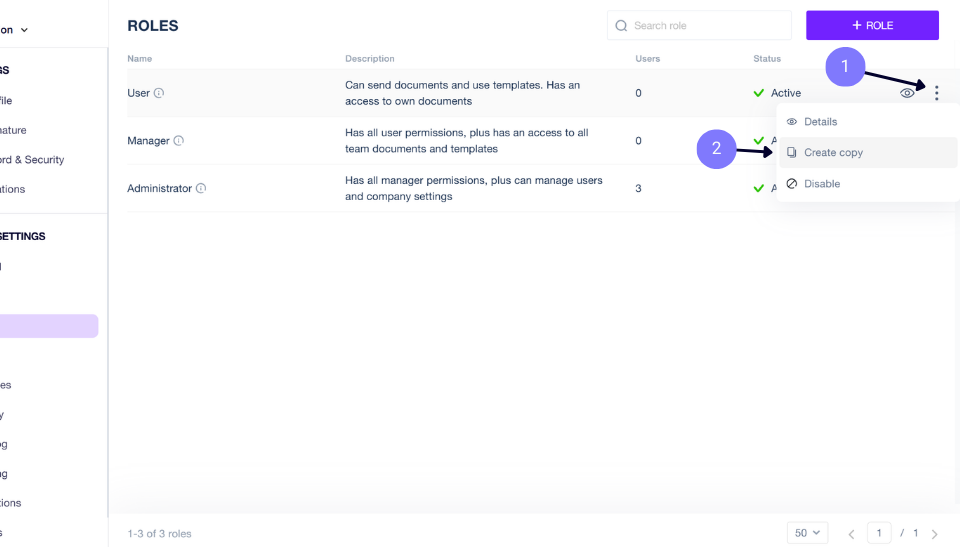Click the Name column header
The height and width of the screenshot is (547, 960).
(140, 59)
